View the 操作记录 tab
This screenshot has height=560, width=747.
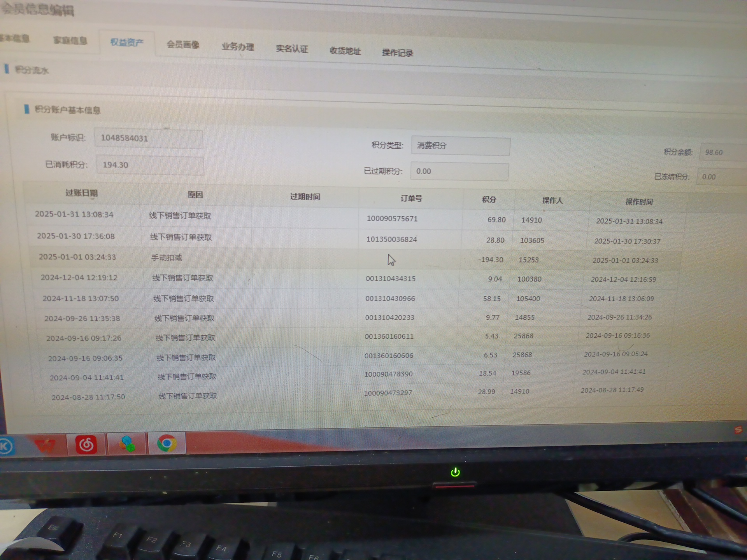397,53
